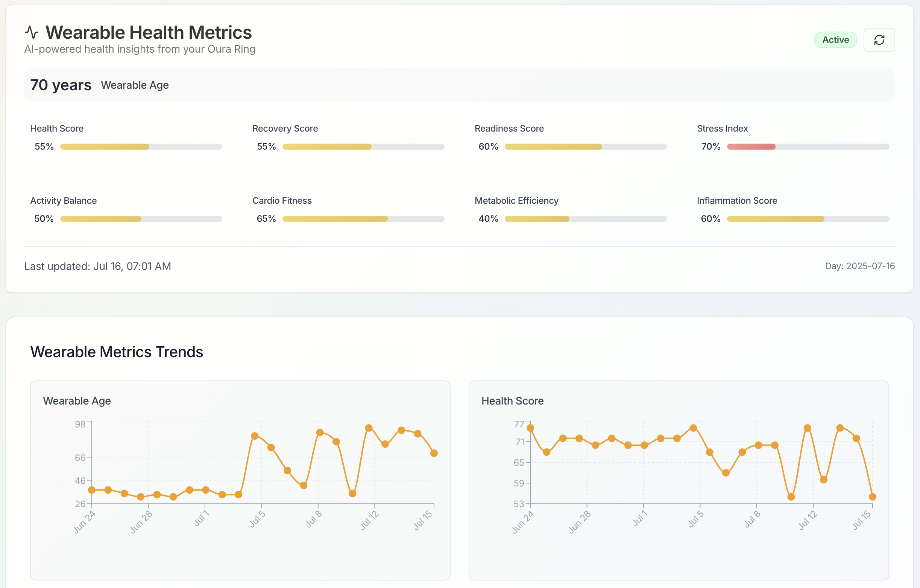Click the last point on the Health Score chart

pyautogui.click(x=872, y=497)
